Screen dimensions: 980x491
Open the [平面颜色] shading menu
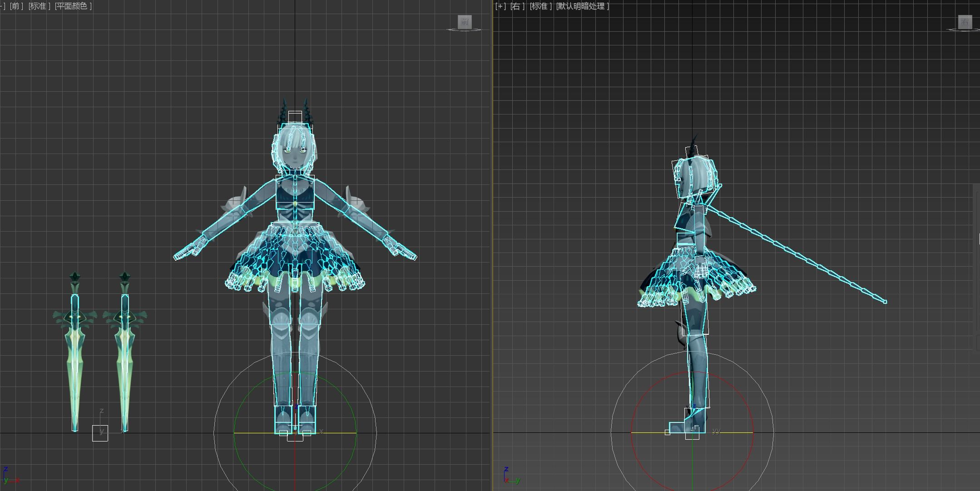pyautogui.click(x=73, y=6)
